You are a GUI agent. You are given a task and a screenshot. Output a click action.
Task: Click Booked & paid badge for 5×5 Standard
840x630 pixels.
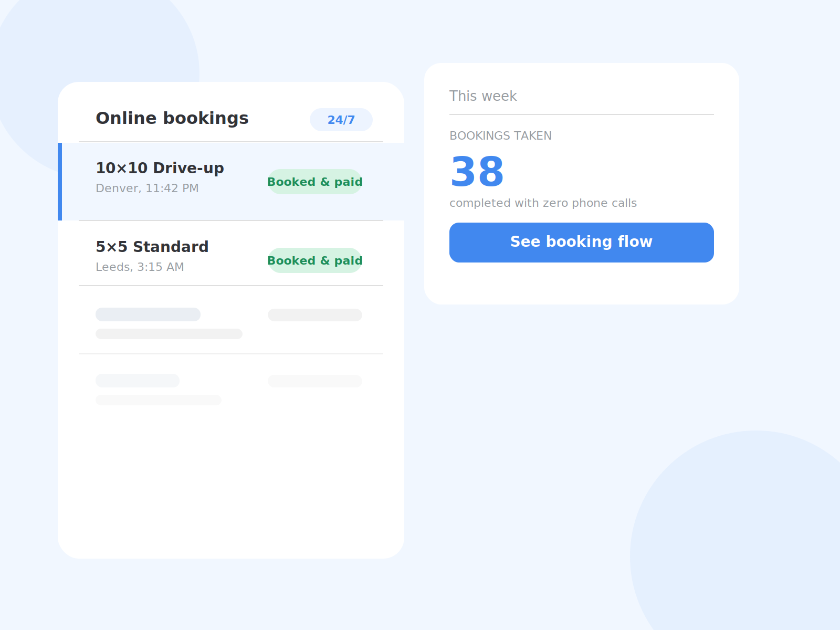point(315,260)
